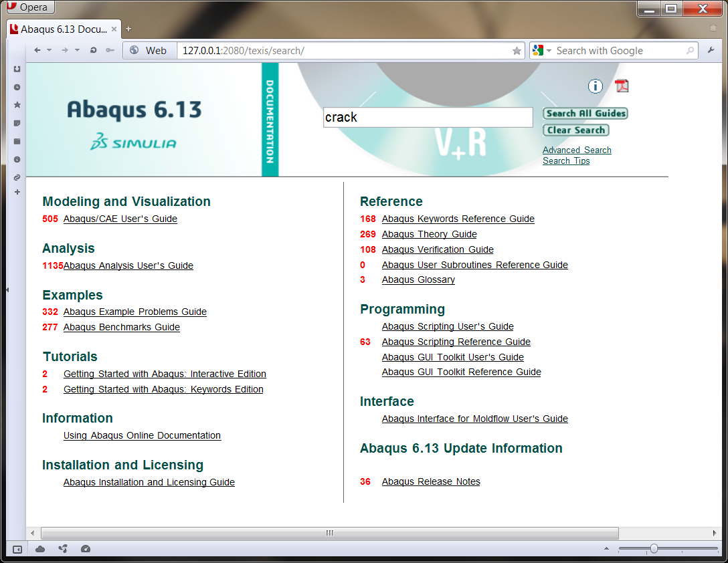Collapse the side panel edge handle
Screen dimensions: 728x563
(x=7, y=290)
